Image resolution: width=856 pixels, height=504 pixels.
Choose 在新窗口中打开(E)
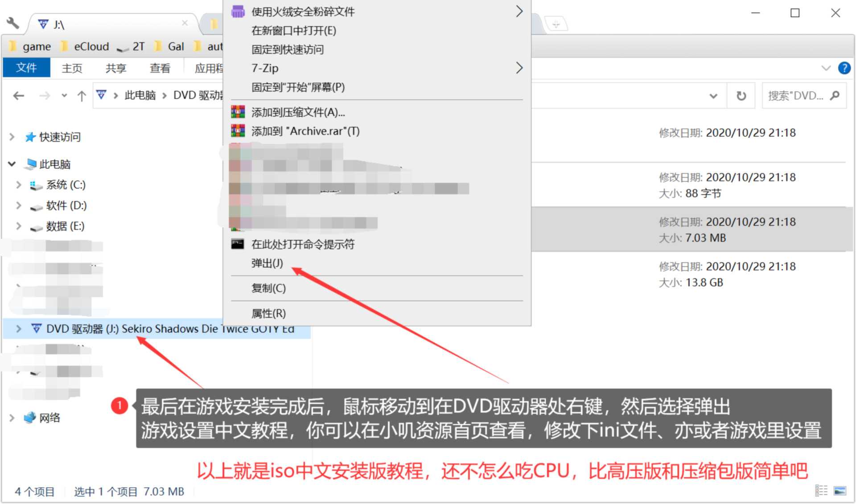point(377,30)
